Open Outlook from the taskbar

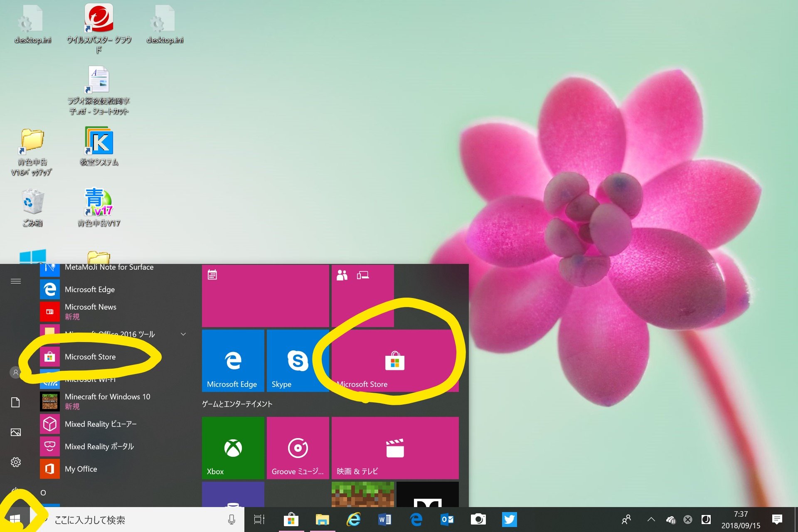447,520
